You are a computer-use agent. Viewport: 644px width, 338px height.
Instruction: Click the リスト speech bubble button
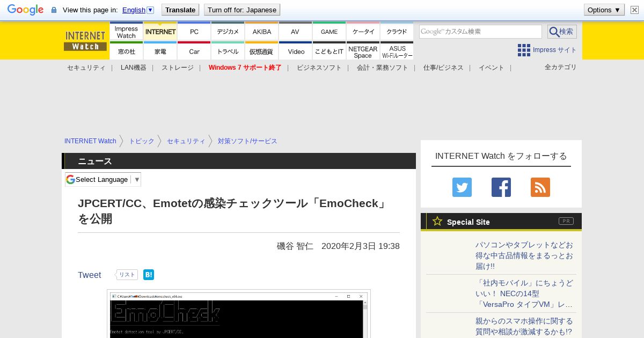pos(127,275)
